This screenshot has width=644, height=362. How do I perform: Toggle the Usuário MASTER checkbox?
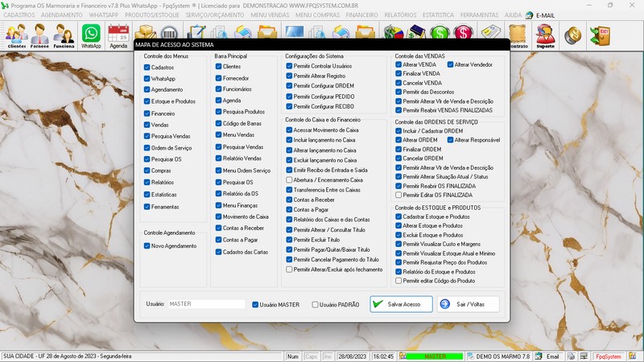point(255,305)
